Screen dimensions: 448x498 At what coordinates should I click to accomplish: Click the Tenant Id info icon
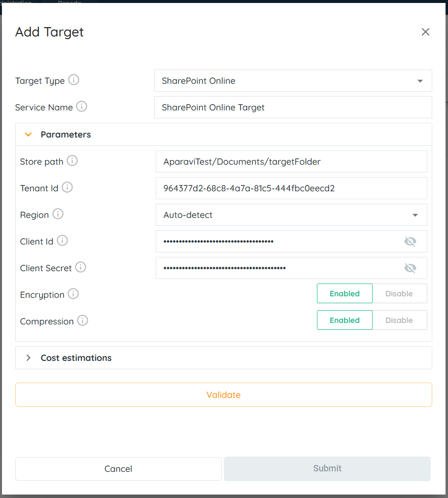point(68,187)
